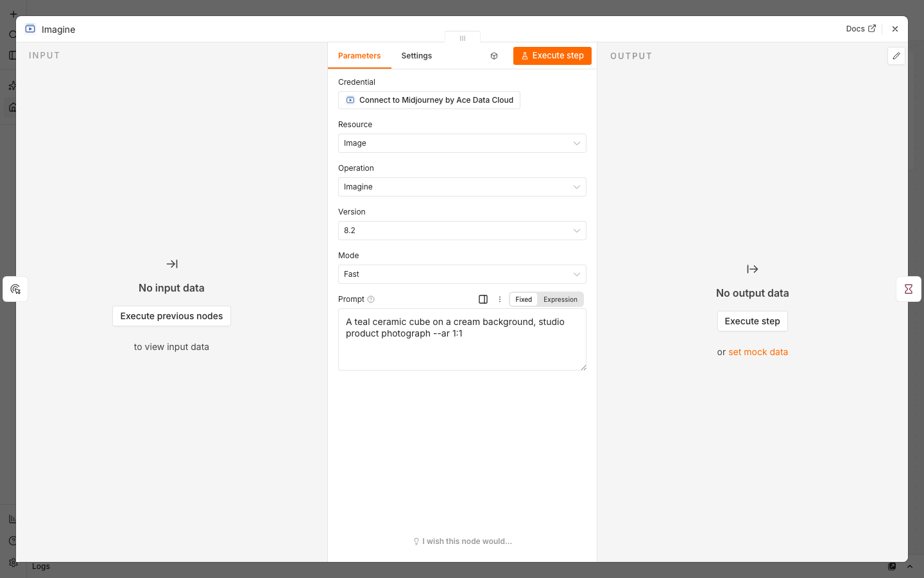Open settings gear in the background sidebar

pos(13,563)
